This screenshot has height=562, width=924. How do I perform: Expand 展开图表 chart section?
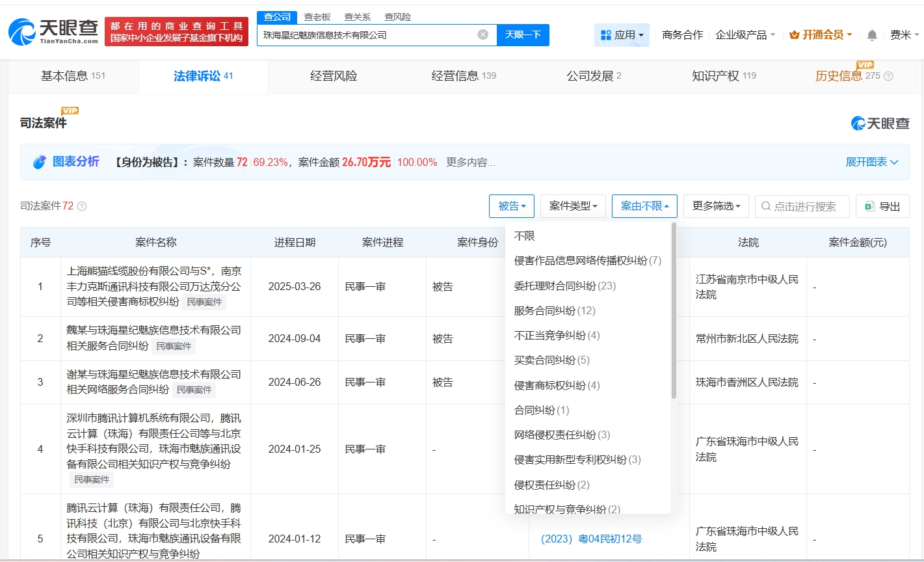[871, 162]
